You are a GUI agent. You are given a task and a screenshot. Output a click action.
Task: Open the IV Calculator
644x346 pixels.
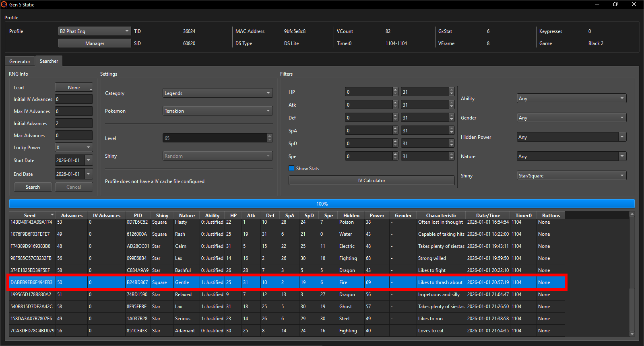click(371, 181)
